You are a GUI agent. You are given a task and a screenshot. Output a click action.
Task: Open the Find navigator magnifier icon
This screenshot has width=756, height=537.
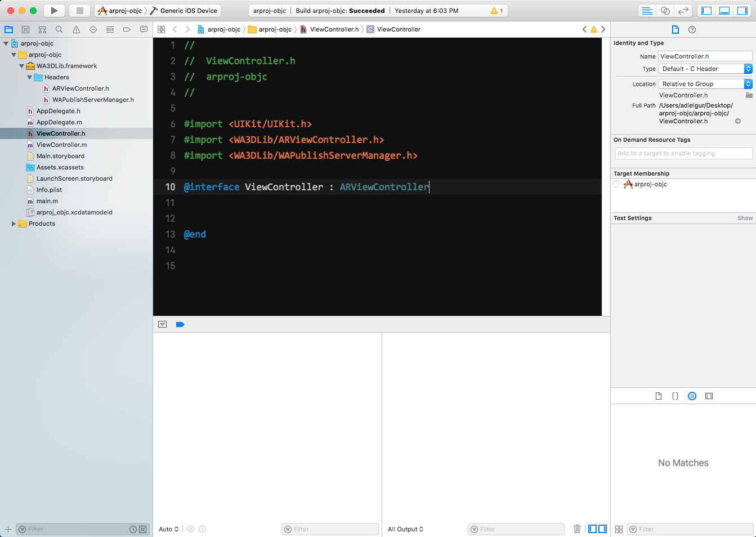59,29
